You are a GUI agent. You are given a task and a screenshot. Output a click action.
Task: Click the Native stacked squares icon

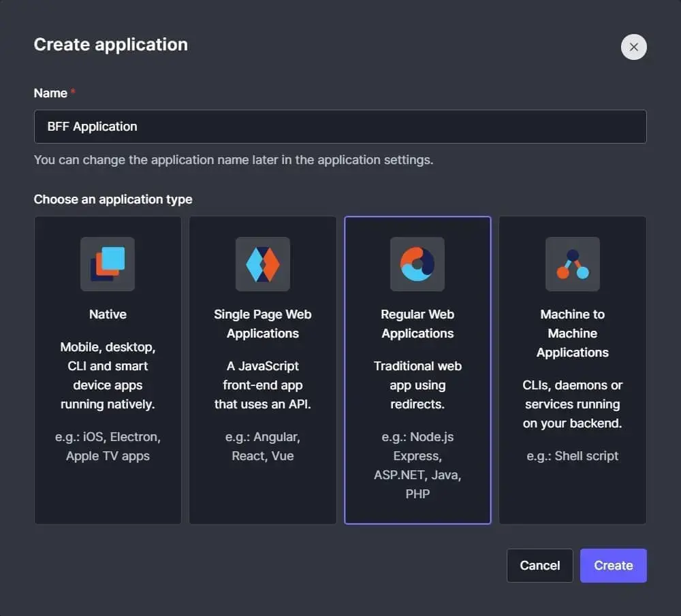[108, 264]
